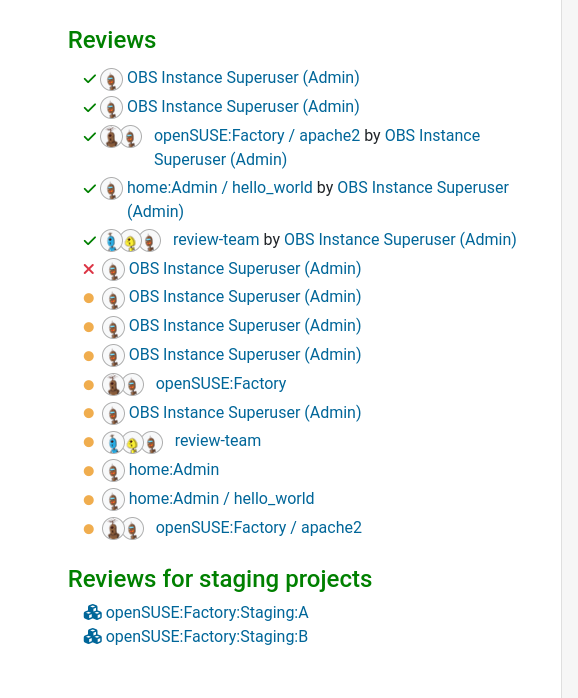The image size is (578, 698).
Task: Open the pending openSUSE:Factory project link
Action: pos(221,383)
